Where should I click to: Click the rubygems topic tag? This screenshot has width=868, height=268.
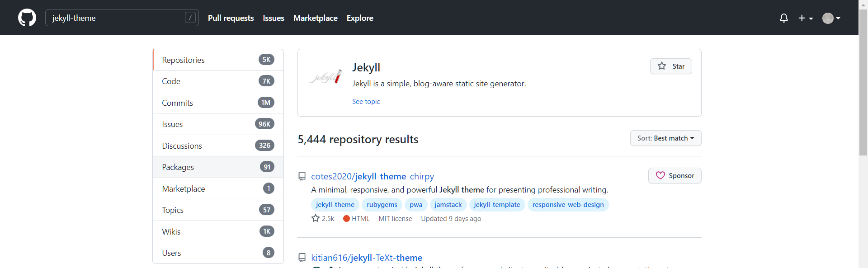click(x=382, y=205)
